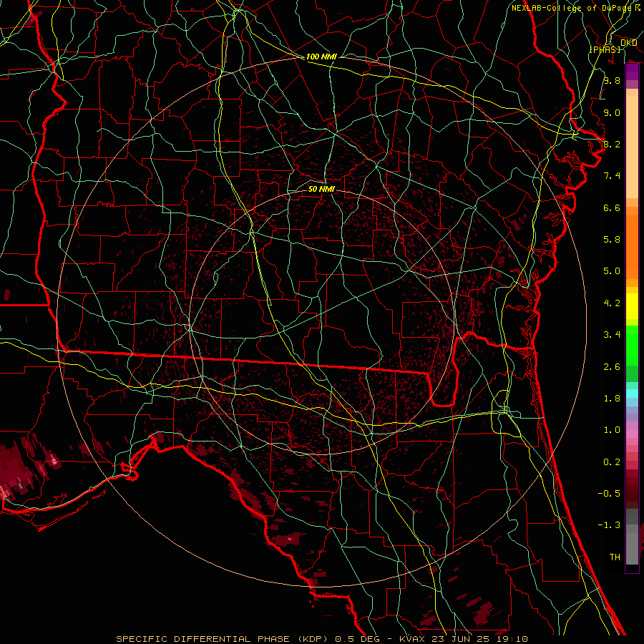Pick the bright green band of the color bar
The height and width of the screenshot is (644, 644).
point(632,346)
